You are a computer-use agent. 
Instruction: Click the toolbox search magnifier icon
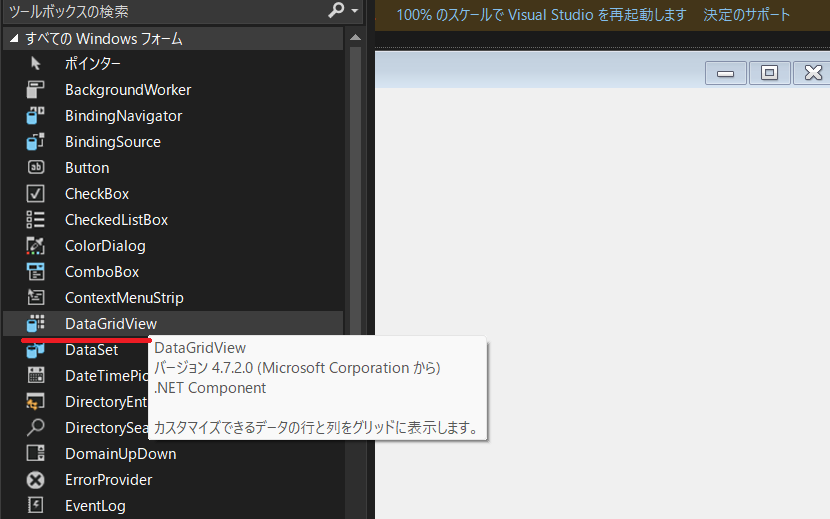(336, 12)
